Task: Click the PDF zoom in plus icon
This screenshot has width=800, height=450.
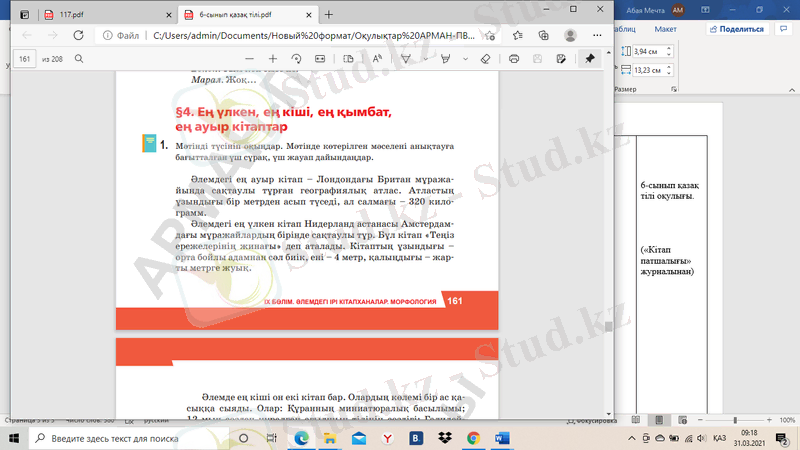Action: pyautogui.click(x=272, y=59)
